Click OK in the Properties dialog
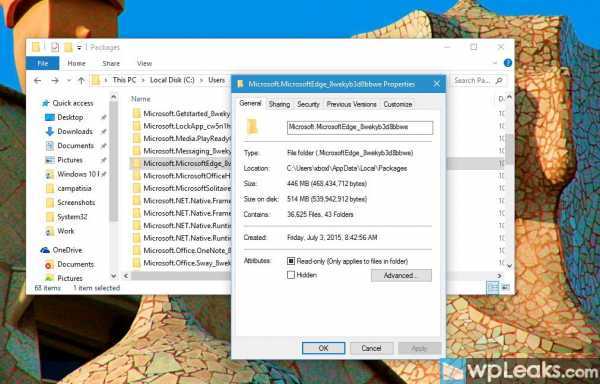This screenshot has height=384, width=600. (x=323, y=348)
